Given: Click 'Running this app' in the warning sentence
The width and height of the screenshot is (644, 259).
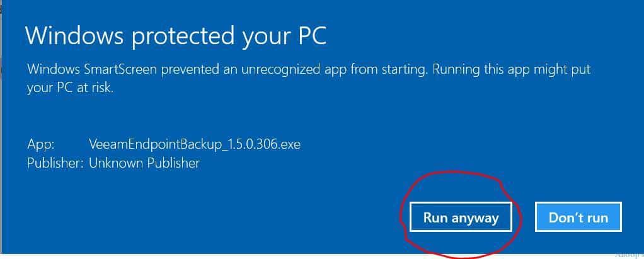Looking at the screenshot, I should point(480,69).
